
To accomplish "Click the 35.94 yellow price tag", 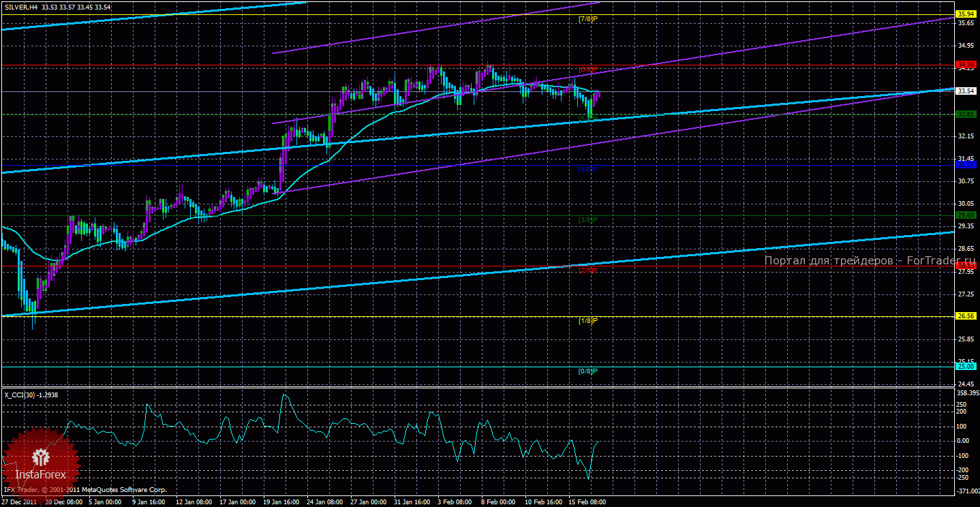I will [x=966, y=14].
